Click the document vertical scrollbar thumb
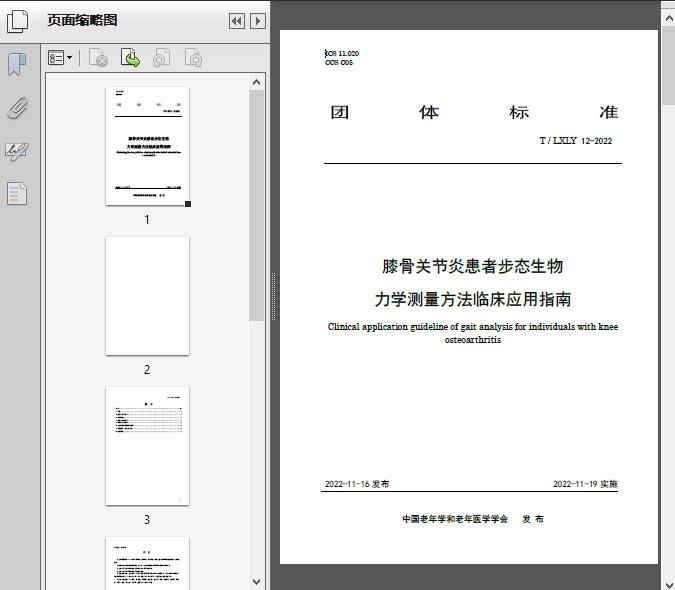The height and width of the screenshot is (590, 675). 669,65
